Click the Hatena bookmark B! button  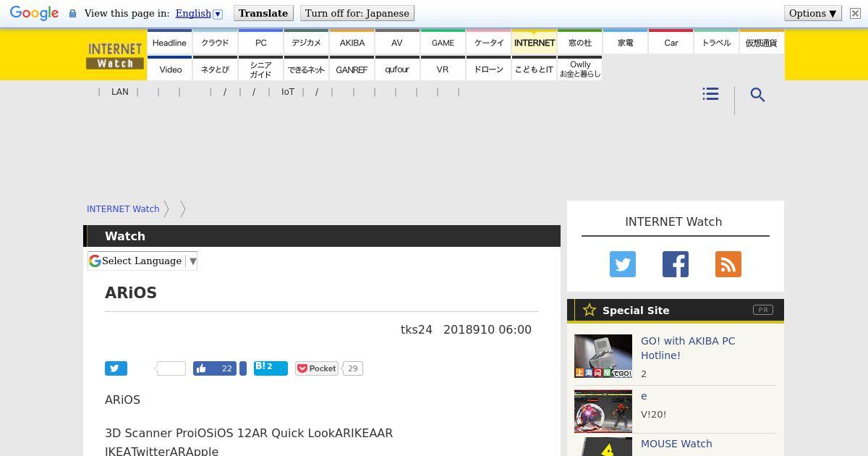271,368
